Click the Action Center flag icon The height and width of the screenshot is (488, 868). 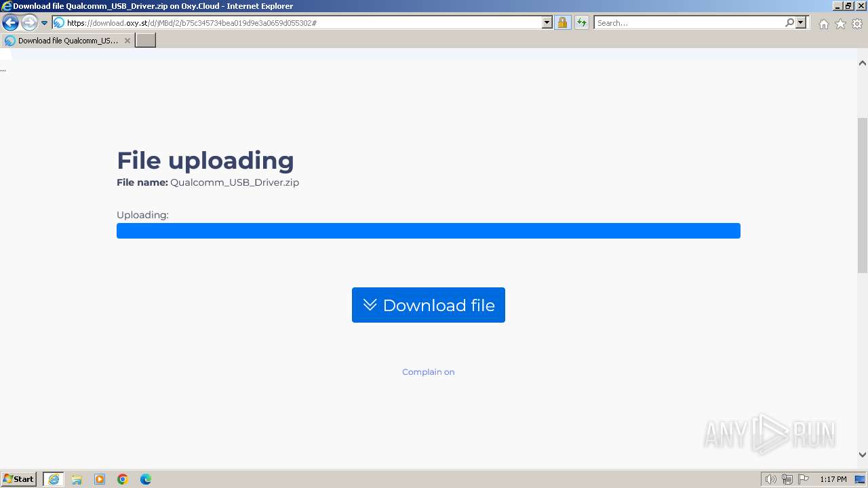pos(804,479)
